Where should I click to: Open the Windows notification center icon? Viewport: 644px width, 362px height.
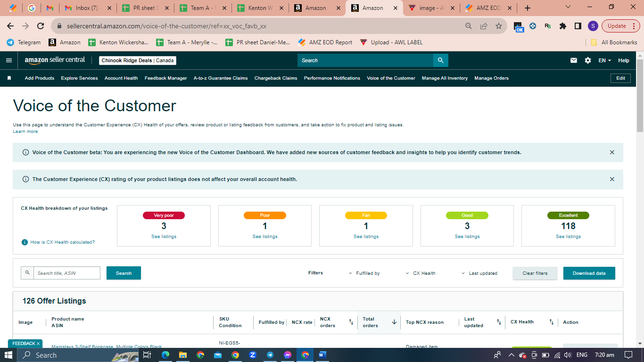[628, 355]
